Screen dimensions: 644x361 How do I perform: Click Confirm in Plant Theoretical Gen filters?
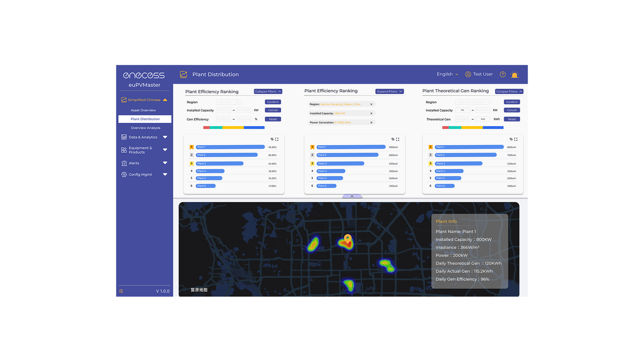coord(511,102)
